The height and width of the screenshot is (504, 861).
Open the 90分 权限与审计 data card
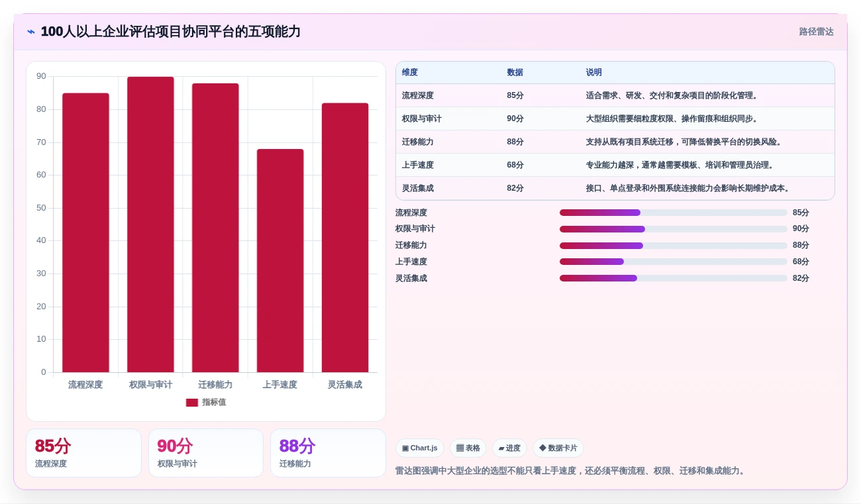(x=206, y=453)
